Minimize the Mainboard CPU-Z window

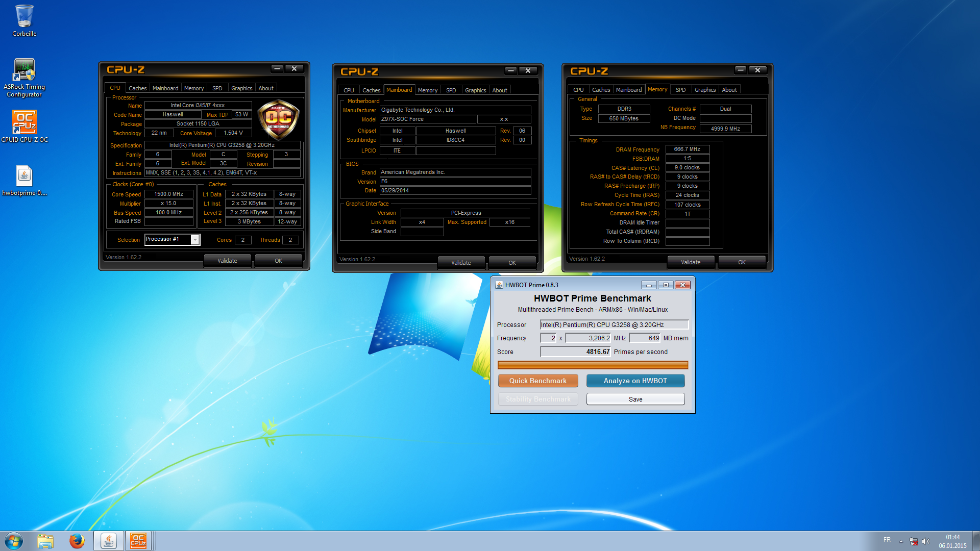click(x=511, y=70)
